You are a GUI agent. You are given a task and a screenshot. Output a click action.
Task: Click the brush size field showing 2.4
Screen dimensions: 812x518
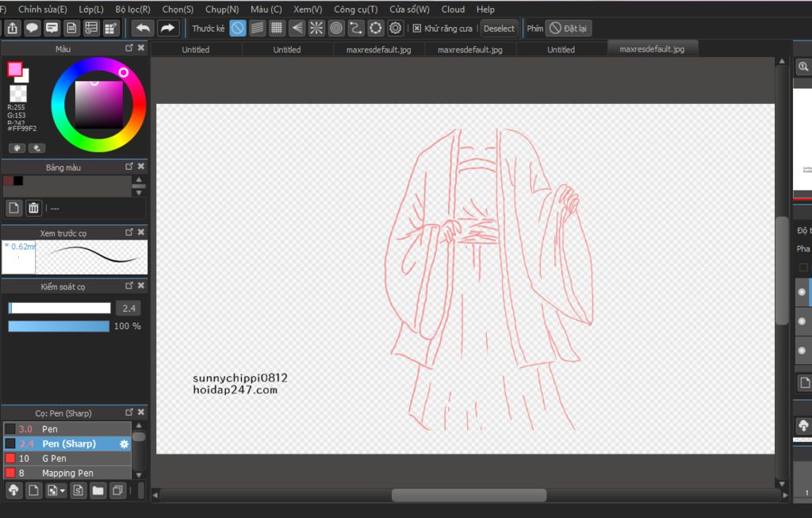pyautogui.click(x=129, y=309)
